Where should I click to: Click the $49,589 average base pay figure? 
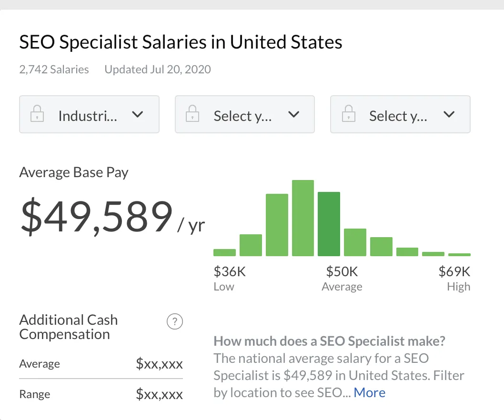pos(97,216)
